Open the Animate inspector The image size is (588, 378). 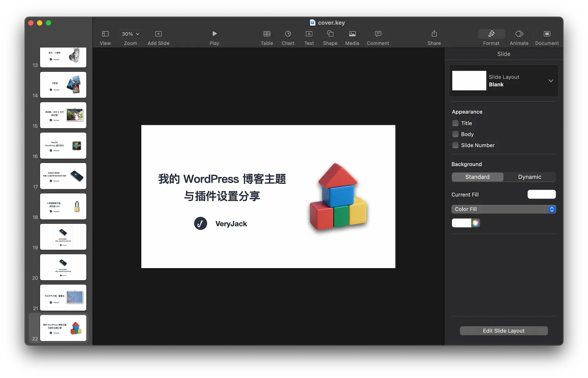coord(519,34)
